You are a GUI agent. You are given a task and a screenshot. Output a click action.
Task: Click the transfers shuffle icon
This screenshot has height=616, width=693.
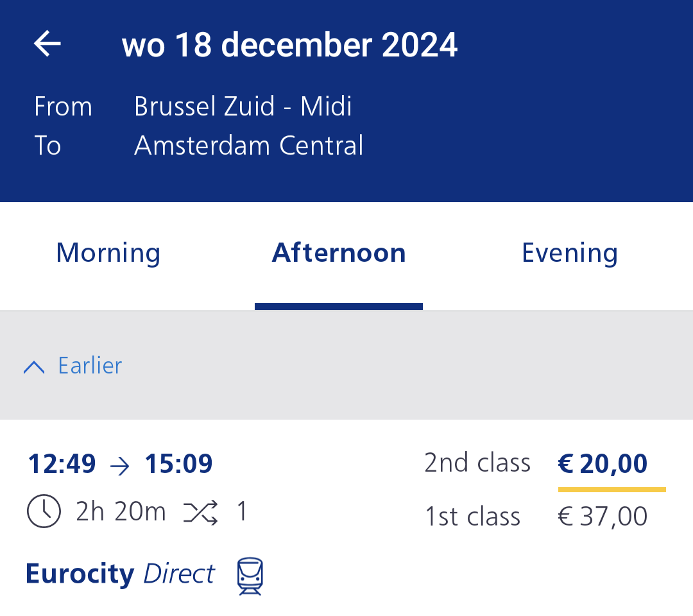(201, 512)
